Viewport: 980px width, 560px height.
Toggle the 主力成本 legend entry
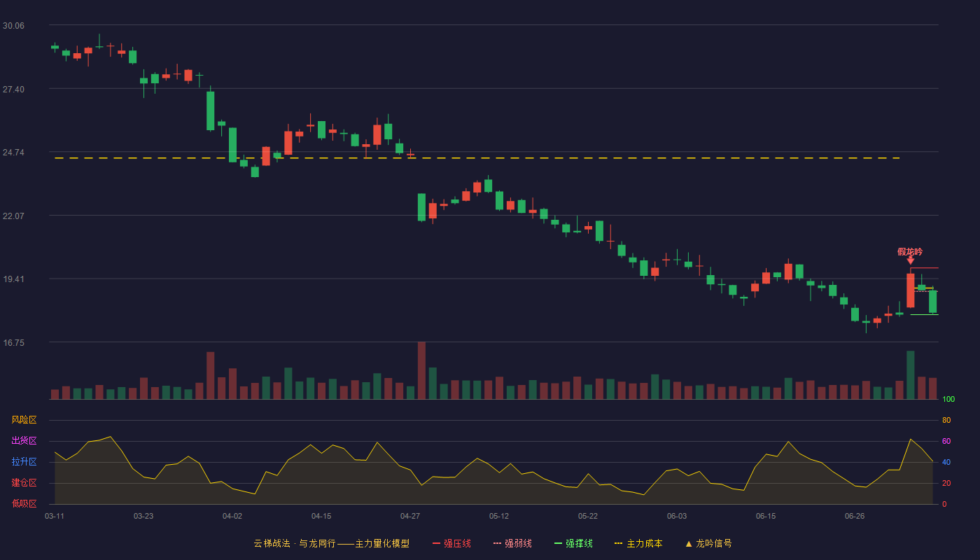point(638,543)
